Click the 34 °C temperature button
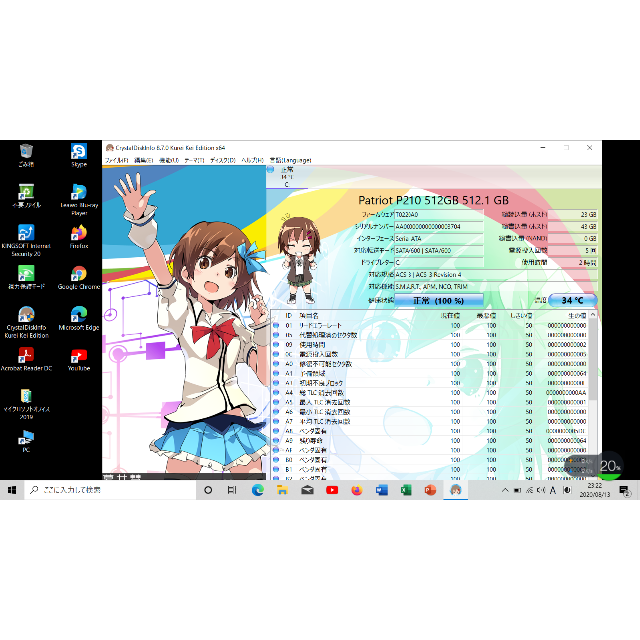 [573, 300]
